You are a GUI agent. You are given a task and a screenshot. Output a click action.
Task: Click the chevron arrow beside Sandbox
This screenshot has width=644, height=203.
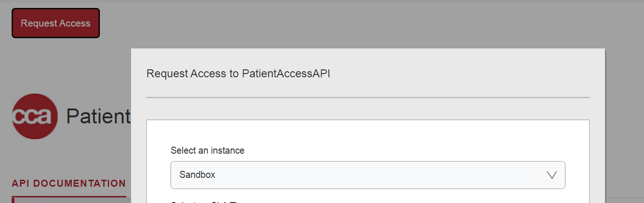(552, 175)
